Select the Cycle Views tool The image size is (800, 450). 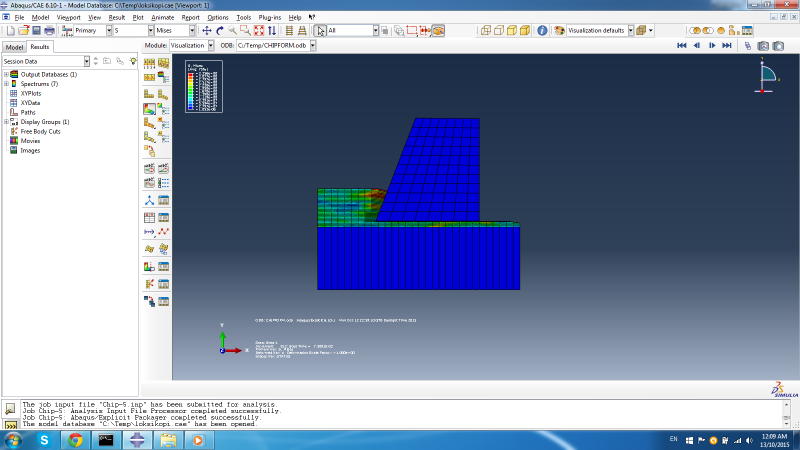272,31
